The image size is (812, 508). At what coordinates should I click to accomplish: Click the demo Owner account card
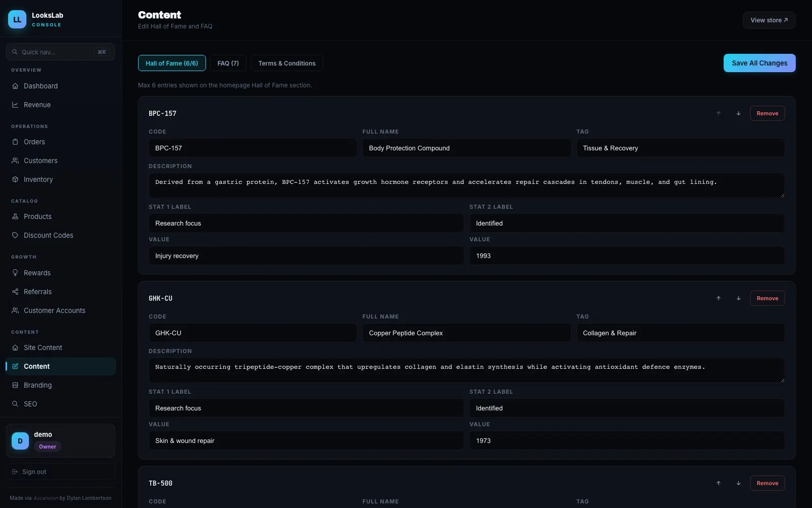(60, 440)
